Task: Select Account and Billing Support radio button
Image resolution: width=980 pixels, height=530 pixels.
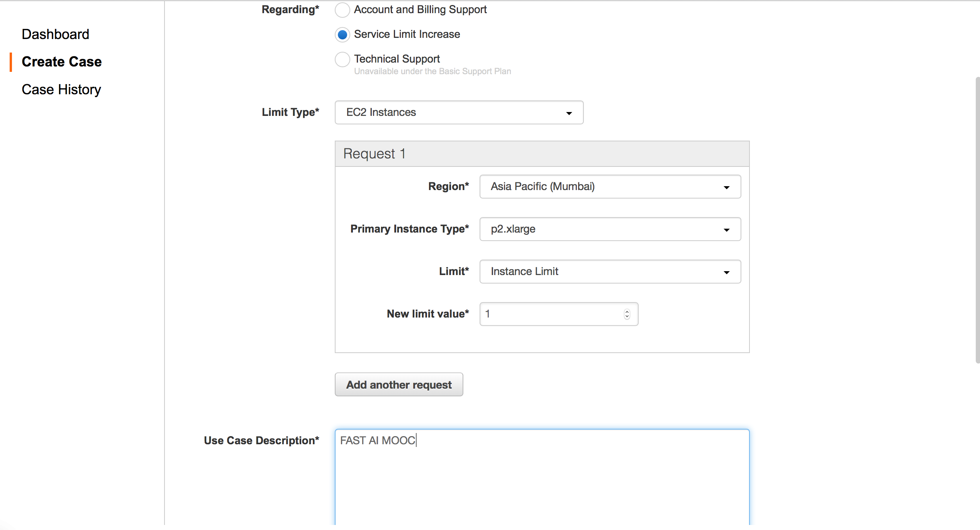Action: coord(342,10)
